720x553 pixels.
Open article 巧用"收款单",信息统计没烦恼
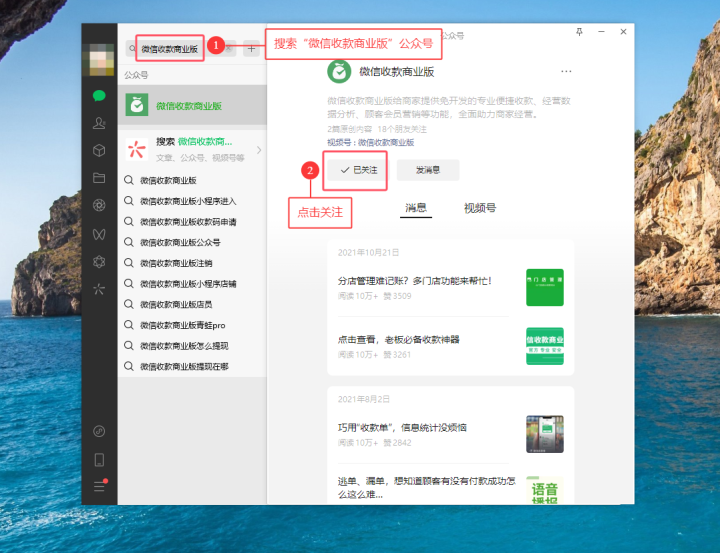click(x=402, y=428)
